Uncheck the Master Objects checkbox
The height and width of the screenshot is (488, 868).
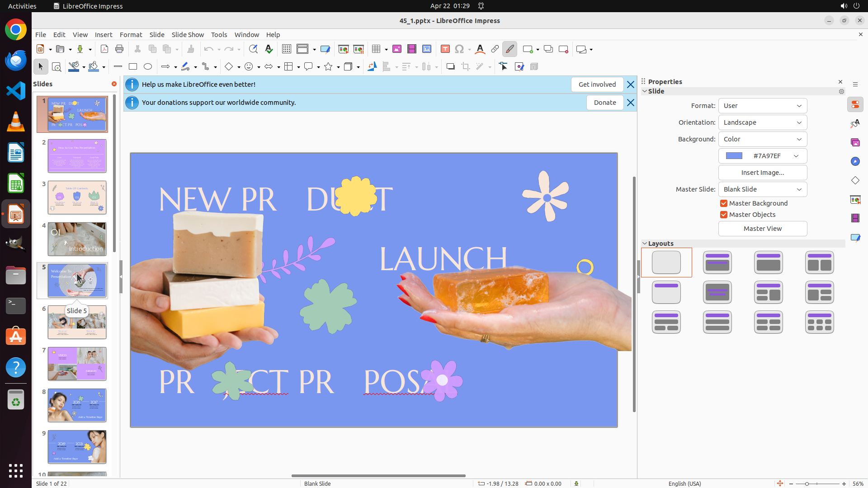coord(724,215)
